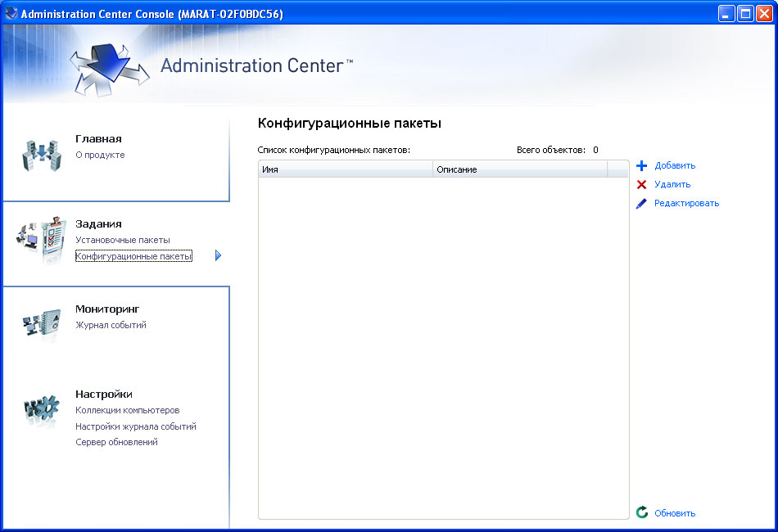Click the title bar application icon
This screenshot has width=778, height=532.
coord(11,13)
